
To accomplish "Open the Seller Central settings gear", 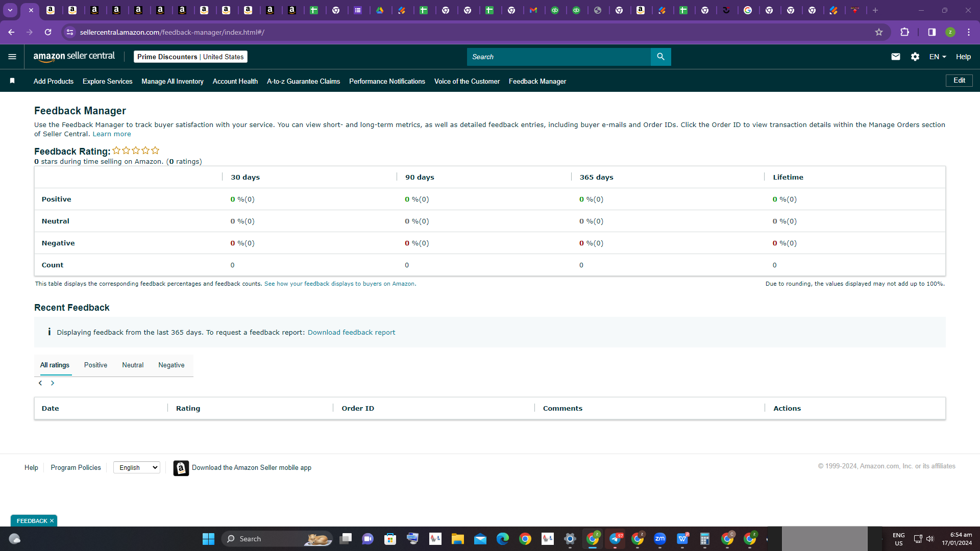I will [x=915, y=57].
